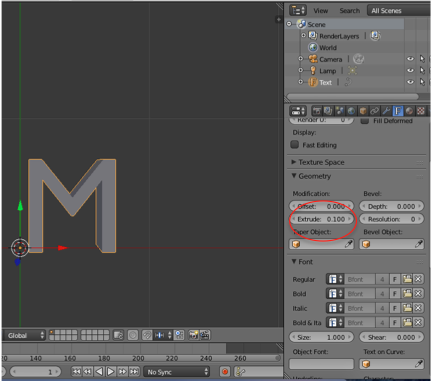
Task: Toggle Text object visibility eye icon
Action: (410, 82)
